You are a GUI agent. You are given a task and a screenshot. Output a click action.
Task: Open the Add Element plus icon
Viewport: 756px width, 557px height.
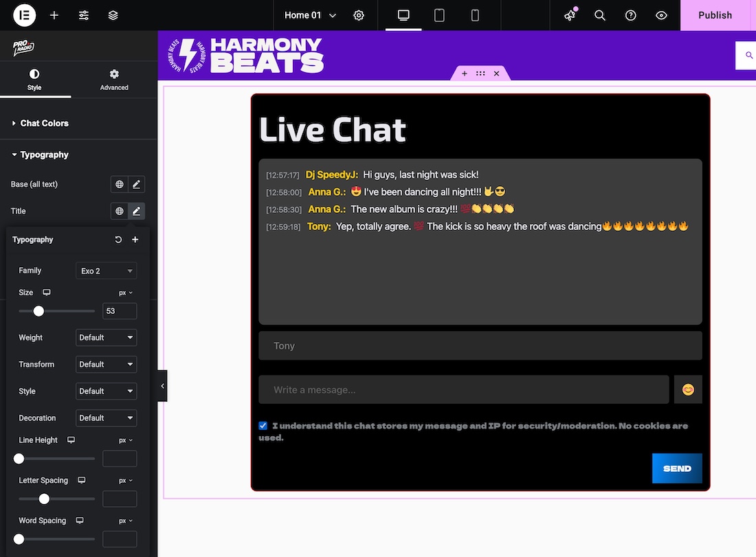[54, 15]
